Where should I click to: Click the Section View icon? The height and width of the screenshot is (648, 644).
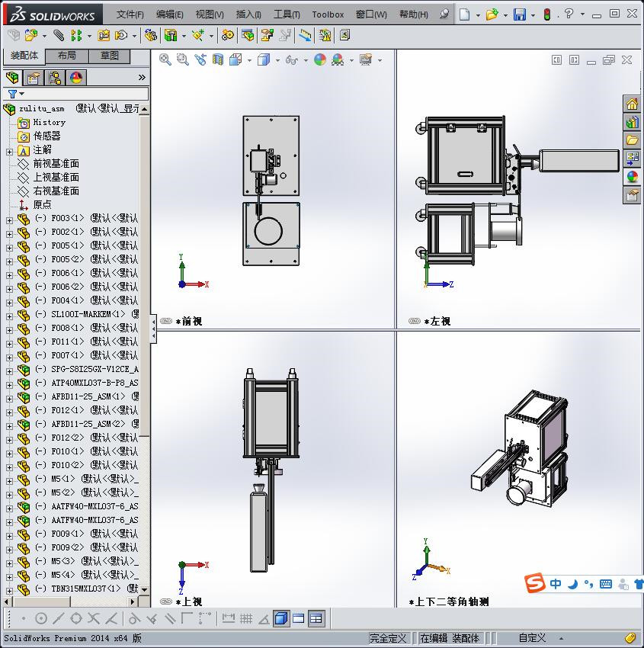218,60
